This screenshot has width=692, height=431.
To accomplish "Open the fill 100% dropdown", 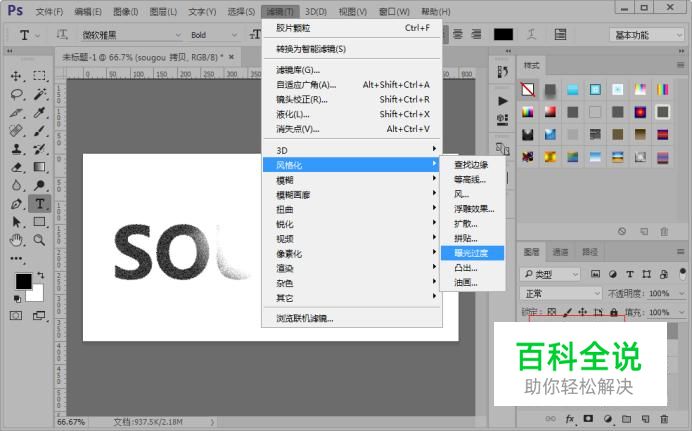I will (x=682, y=312).
